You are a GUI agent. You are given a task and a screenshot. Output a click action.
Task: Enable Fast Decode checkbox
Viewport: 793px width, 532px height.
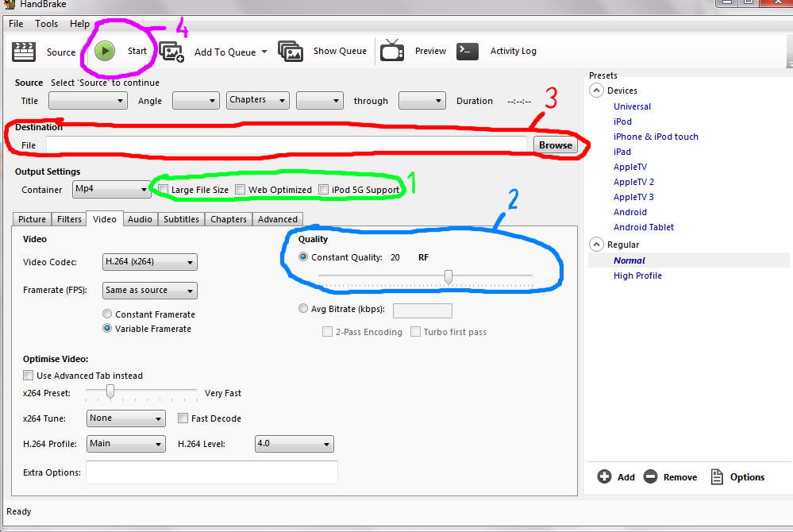tap(183, 418)
